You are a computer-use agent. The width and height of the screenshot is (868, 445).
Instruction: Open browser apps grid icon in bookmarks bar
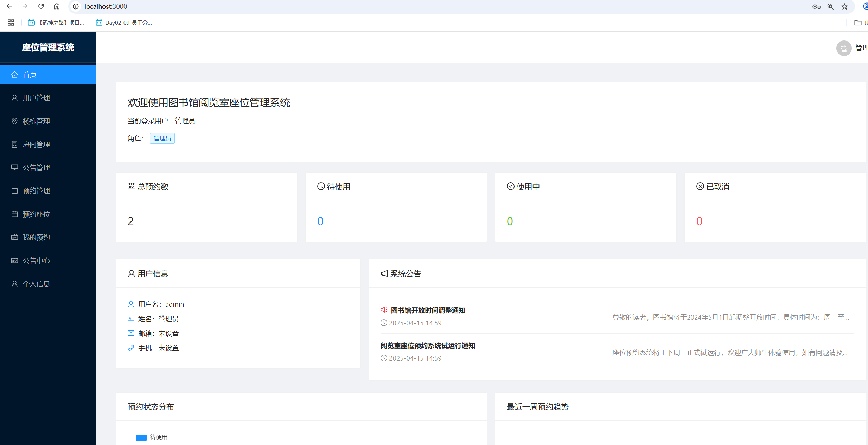(11, 23)
